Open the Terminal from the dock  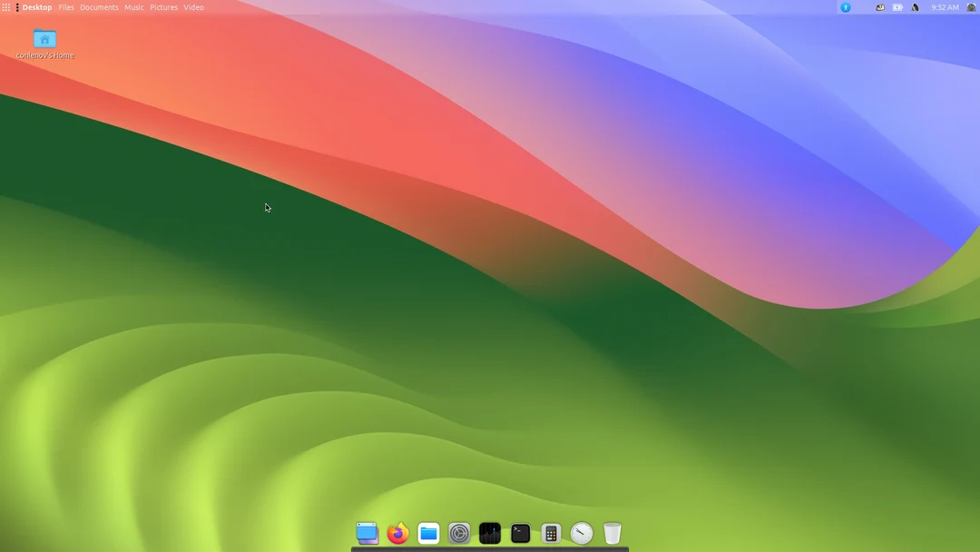click(x=520, y=533)
